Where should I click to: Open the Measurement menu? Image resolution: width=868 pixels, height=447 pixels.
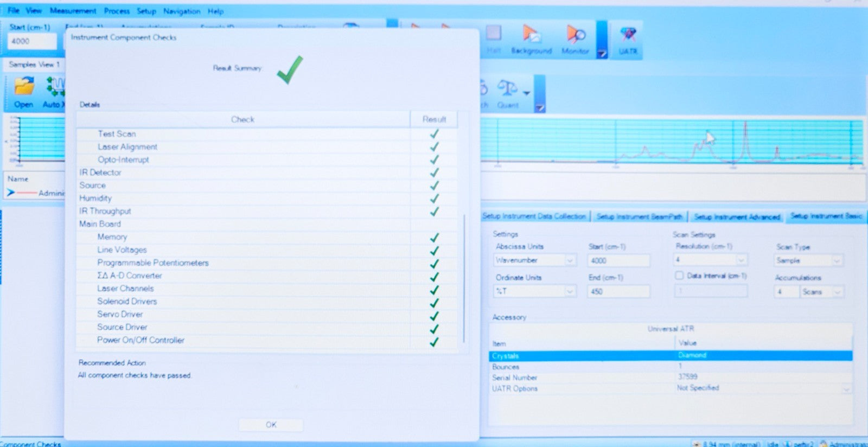73,11
